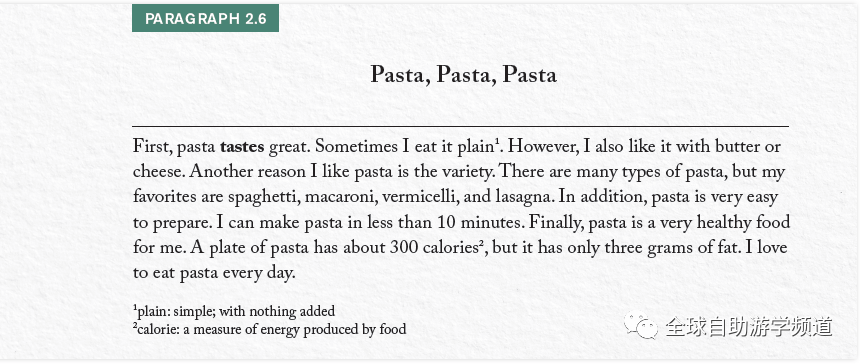Click the number 300 before calories
The image size is (860, 364).
pyautogui.click(x=405, y=248)
